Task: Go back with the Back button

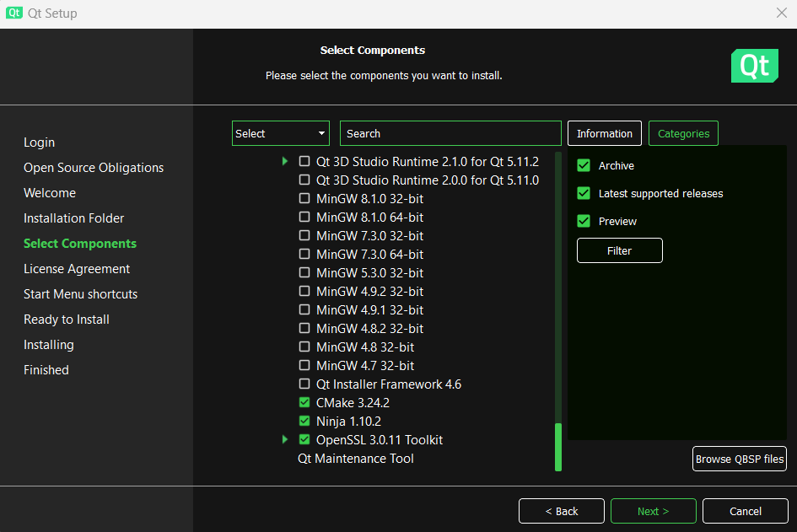Action: click(561, 511)
